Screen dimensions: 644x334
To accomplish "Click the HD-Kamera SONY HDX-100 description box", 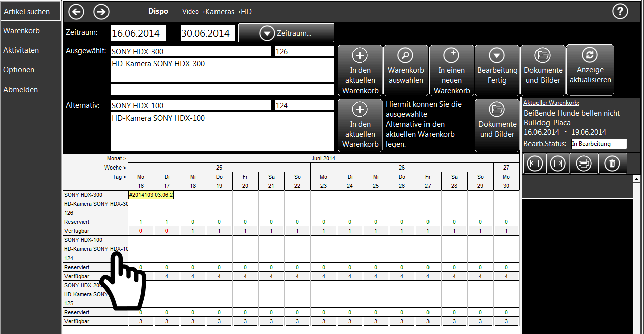I will point(222,131).
